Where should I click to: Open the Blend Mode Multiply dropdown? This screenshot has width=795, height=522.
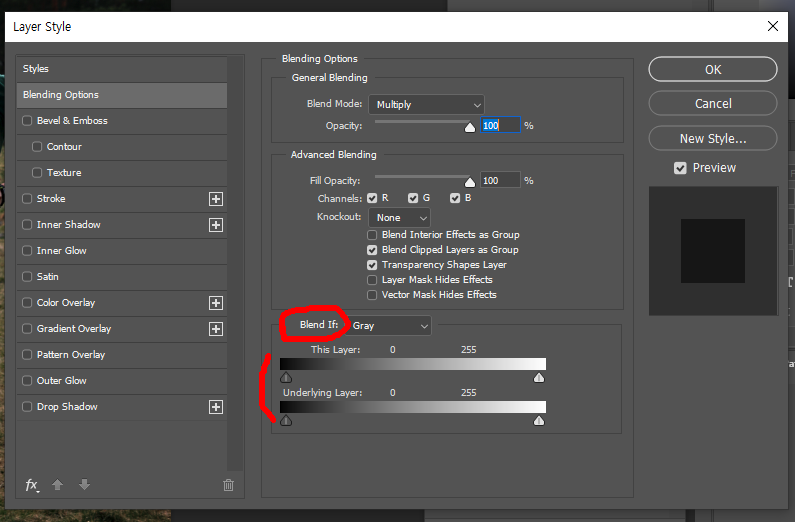tap(426, 105)
